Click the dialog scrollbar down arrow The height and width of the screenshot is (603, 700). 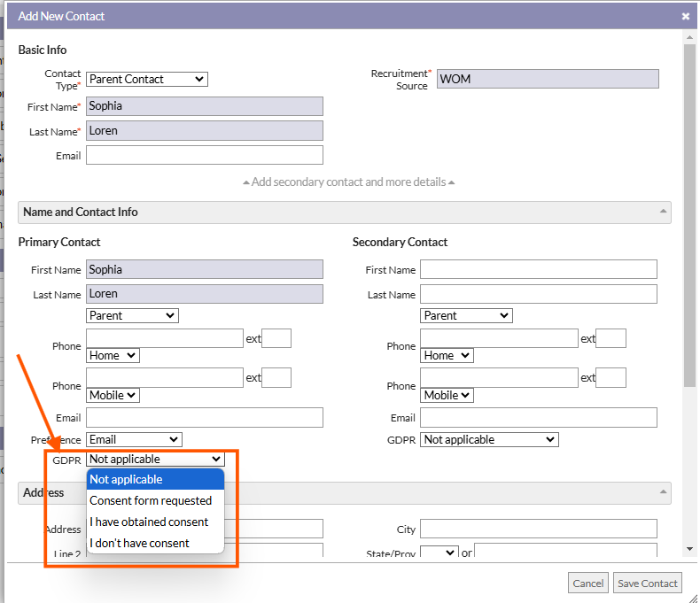click(x=690, y=550)
